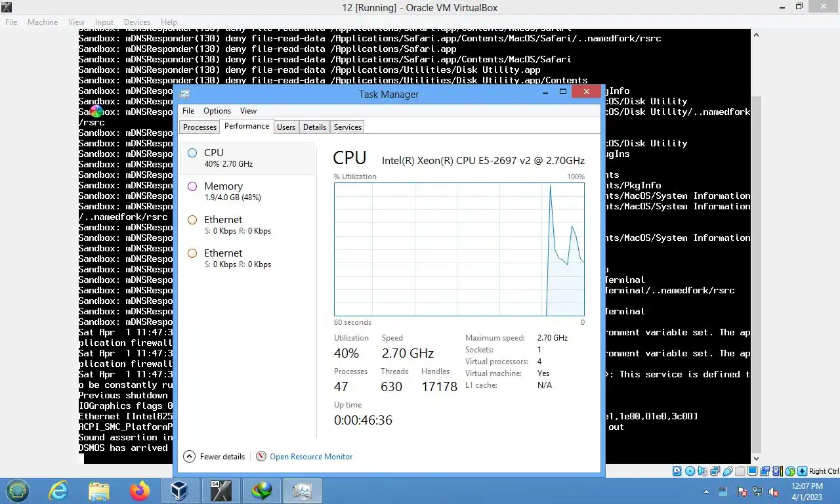Open the Task Manager View menu

tap(248, 111)
